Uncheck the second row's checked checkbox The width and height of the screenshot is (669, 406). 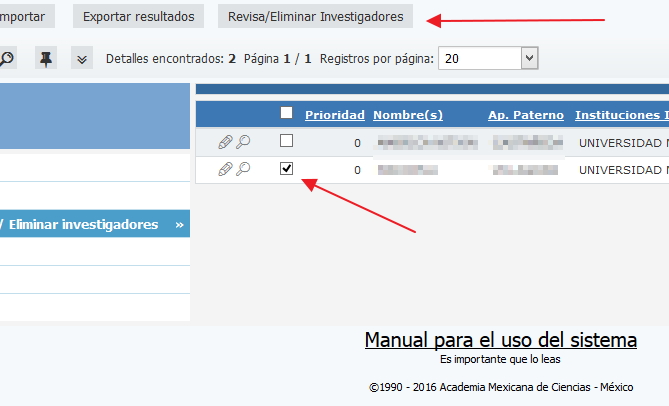pos(287,168)
